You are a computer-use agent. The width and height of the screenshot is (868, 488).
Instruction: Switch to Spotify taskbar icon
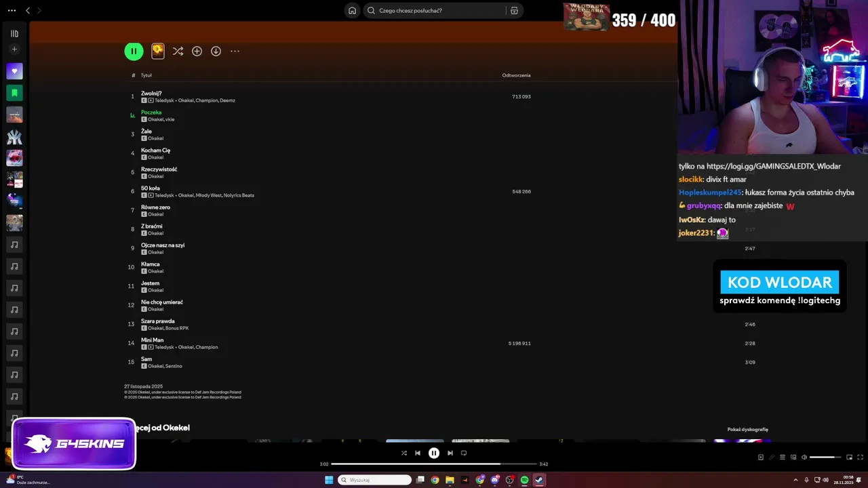[x=524, y=480]
